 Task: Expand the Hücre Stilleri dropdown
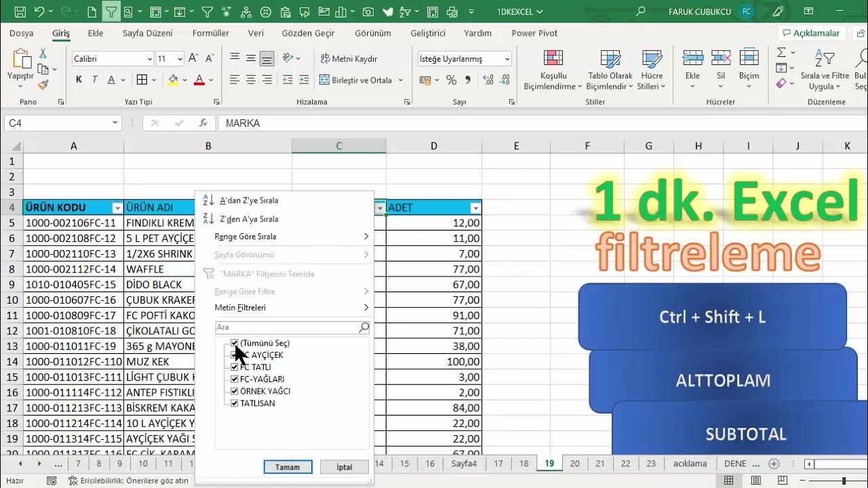652,70
